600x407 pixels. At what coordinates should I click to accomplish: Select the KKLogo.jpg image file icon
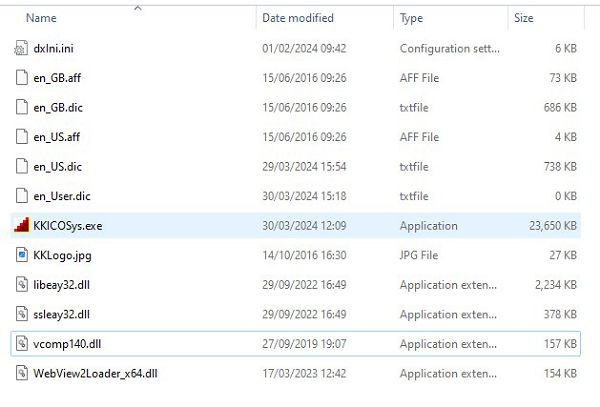22,255
